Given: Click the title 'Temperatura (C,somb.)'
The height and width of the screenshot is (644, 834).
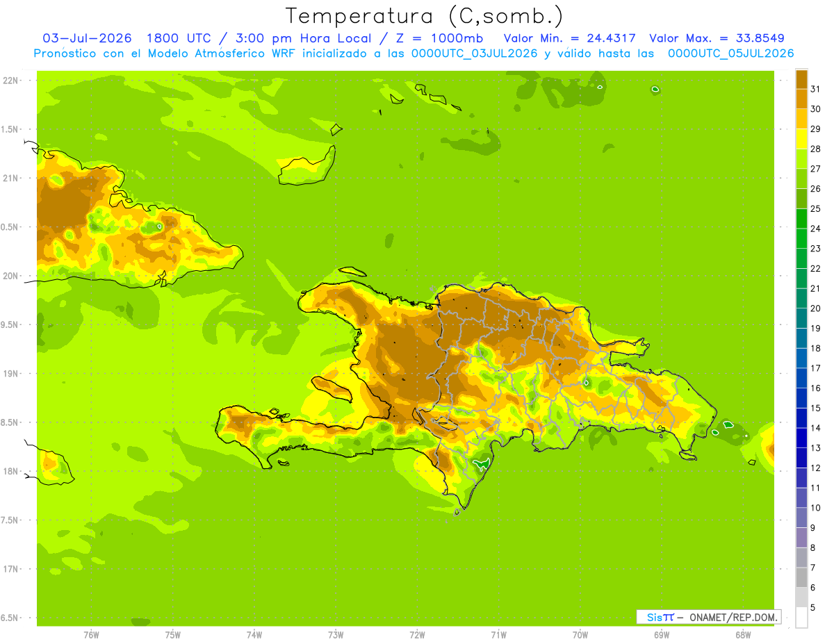Looking at the screenshot, I should pos(425,16).
